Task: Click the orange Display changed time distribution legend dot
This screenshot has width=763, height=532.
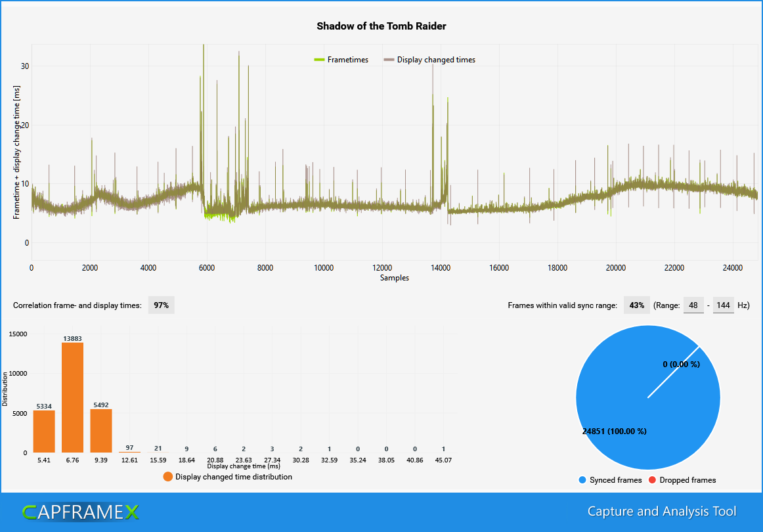Action: tap(168, 476)
